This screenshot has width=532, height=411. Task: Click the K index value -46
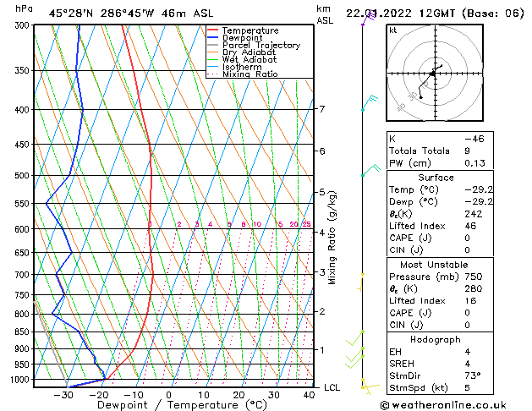pyautogui.click(x=474, y=139)
